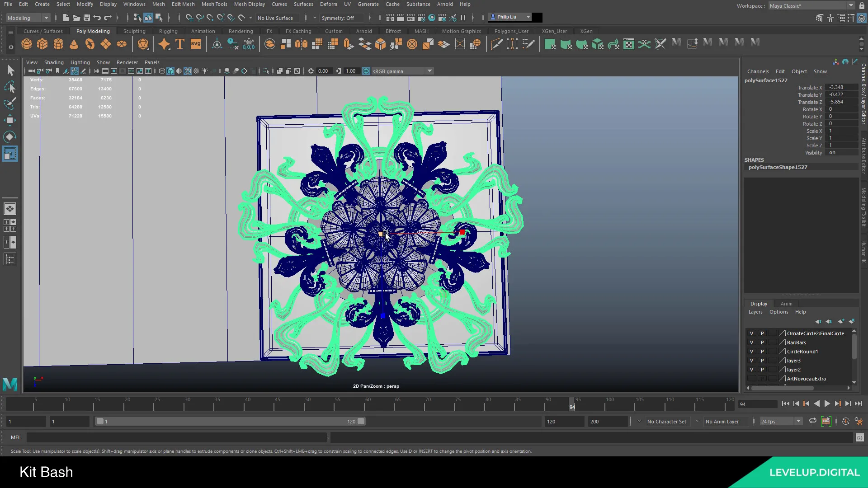Click the Anim tab in the layer editor
The width and height of the screenshot is (868, 488).
pyautogui.click(x=787, y=304)
